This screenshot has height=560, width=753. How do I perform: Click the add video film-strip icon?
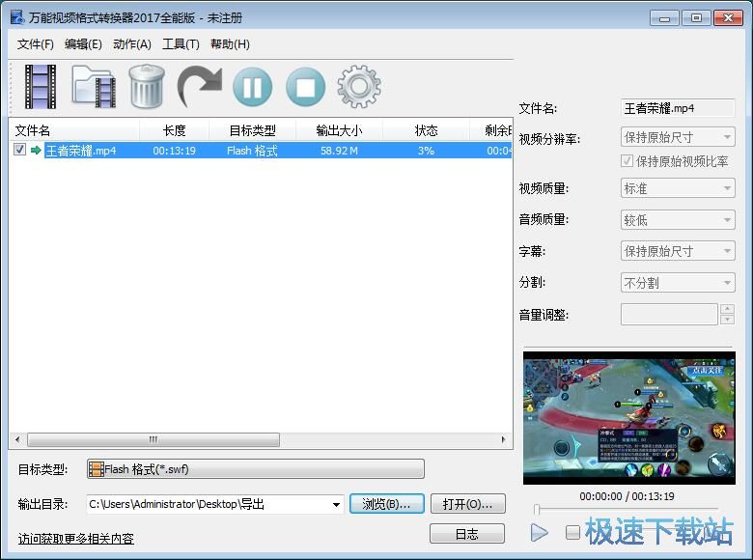pyautogui.click(x=41, y=87)
